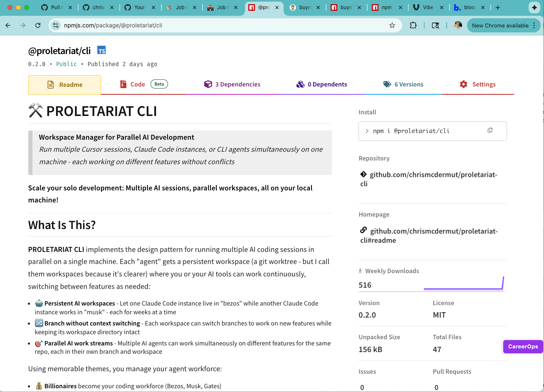
Task: Click the MIT license value
Action: tap(439, 315)
